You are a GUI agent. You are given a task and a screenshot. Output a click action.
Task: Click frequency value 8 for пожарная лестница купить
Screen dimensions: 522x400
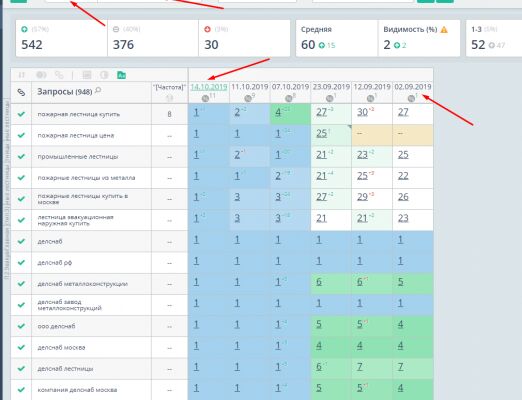coord(169,114)
